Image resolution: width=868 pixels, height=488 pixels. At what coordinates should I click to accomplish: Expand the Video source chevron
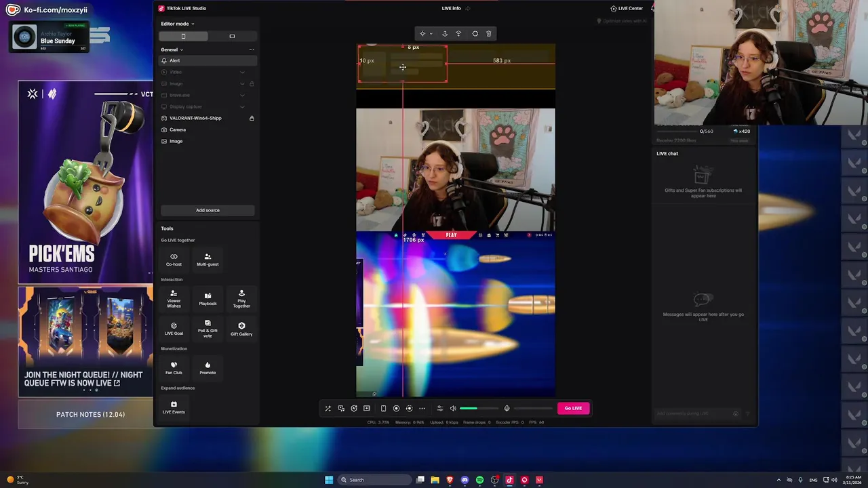pyautogui.click(x=242, y=72)
